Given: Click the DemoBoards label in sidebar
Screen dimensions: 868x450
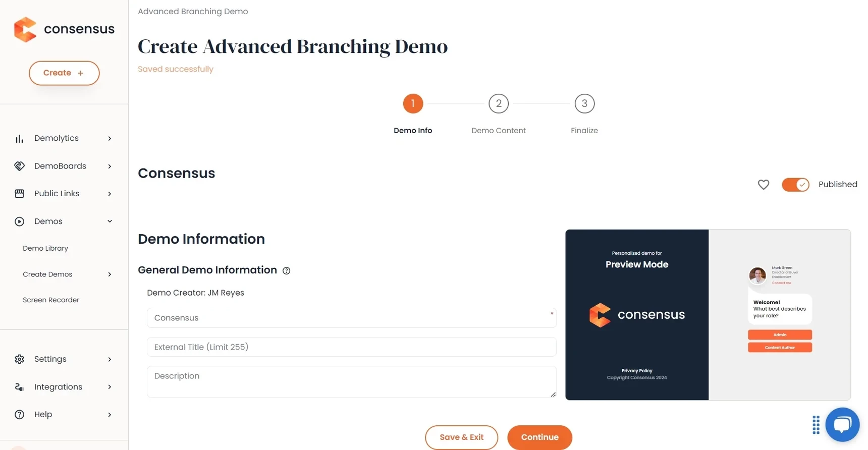Looking at the screenshot, I should pyautogui.click(x=60, y=166).
